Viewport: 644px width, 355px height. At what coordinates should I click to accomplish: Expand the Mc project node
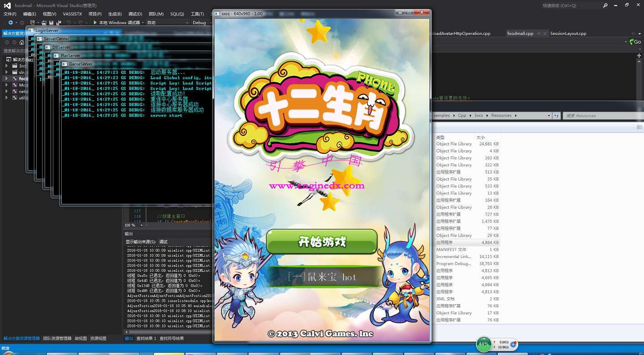[6, 85]
